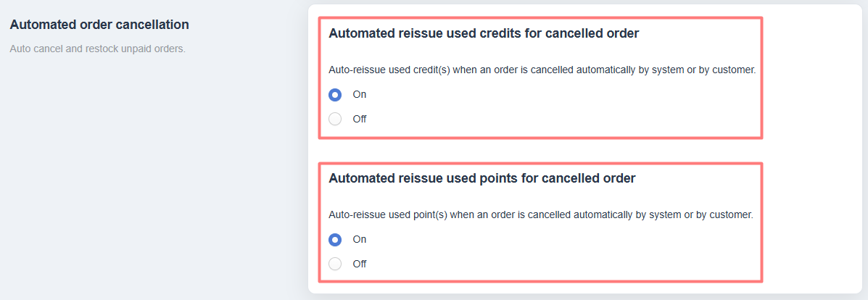Click the "Auto-reissue used point(s)" description text
The image size is (868, 300).
coord(541,215)
